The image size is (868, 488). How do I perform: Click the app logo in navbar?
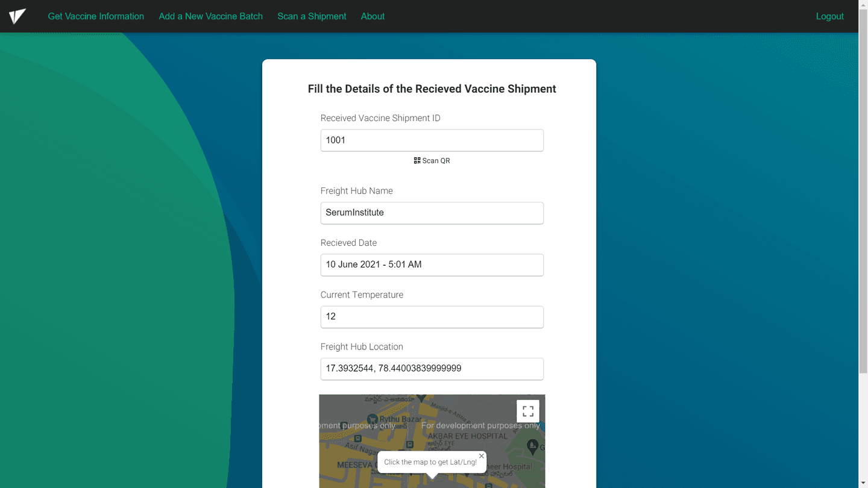[17, 16]
